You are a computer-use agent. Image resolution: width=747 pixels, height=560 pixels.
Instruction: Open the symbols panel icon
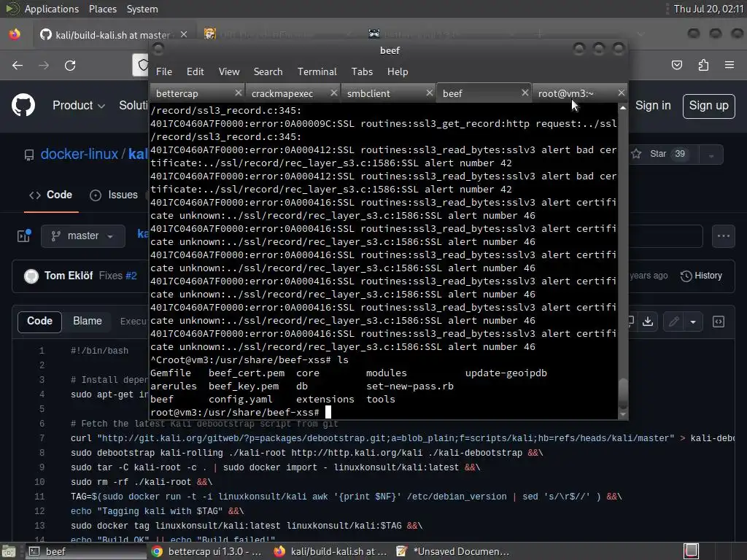[719, 322]
